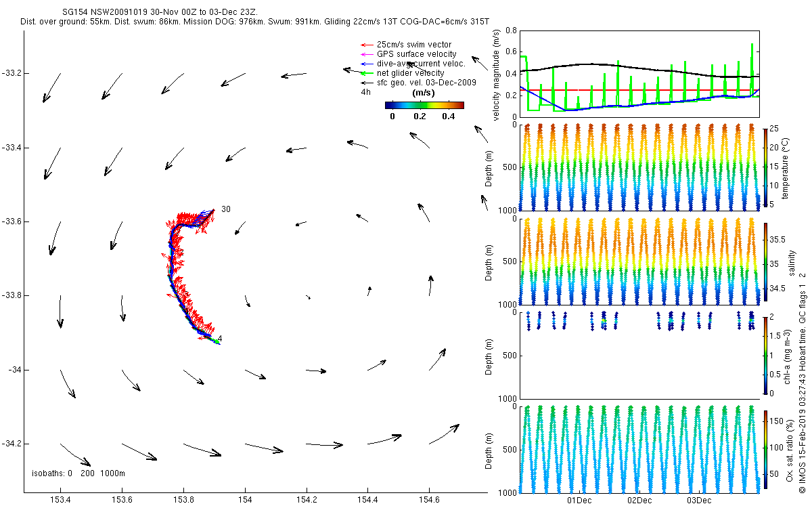Click the track start point labeled 30
Viewport: 812px width, 508px height.
point(213,211)
